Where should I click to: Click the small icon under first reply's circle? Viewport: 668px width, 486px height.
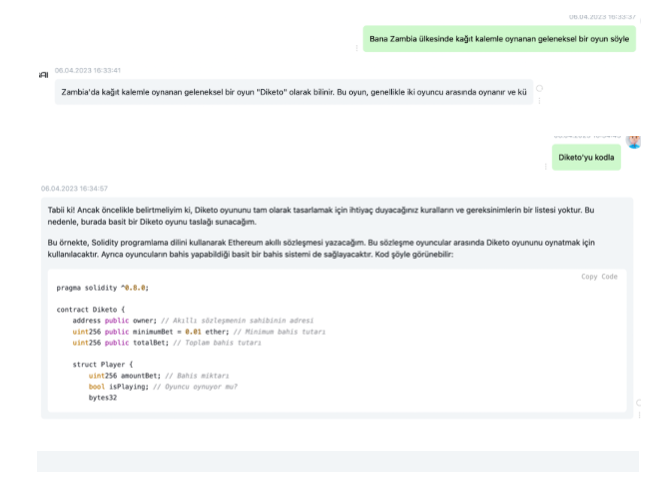[x=541, y=101]
